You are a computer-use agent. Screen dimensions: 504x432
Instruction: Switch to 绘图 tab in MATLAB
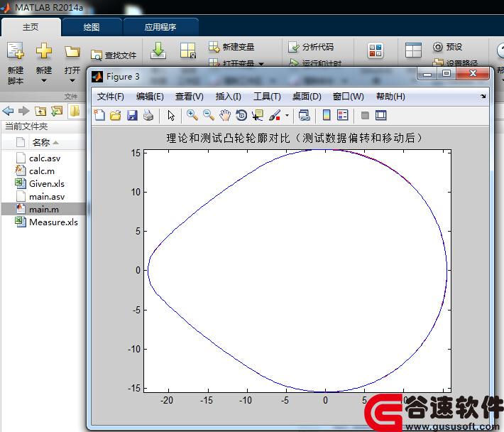coord(92,27)
